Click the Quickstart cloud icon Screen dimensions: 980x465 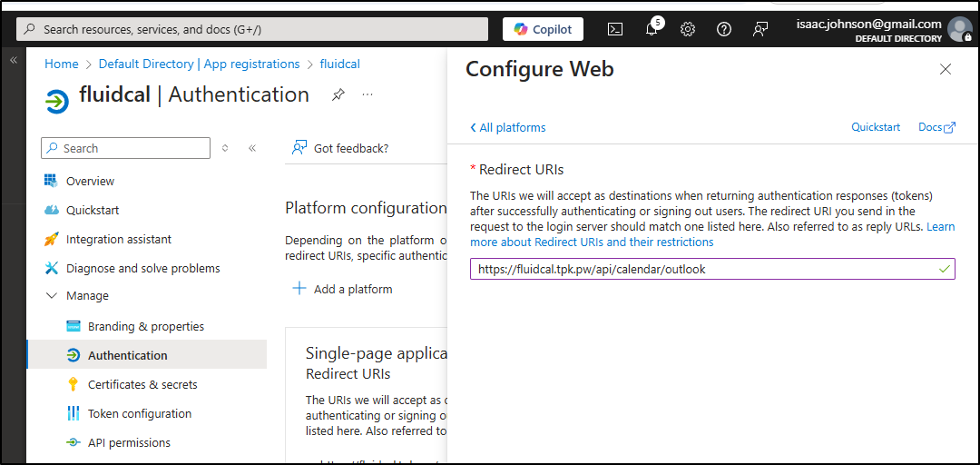pyautogui.click(x=51, y=211)
